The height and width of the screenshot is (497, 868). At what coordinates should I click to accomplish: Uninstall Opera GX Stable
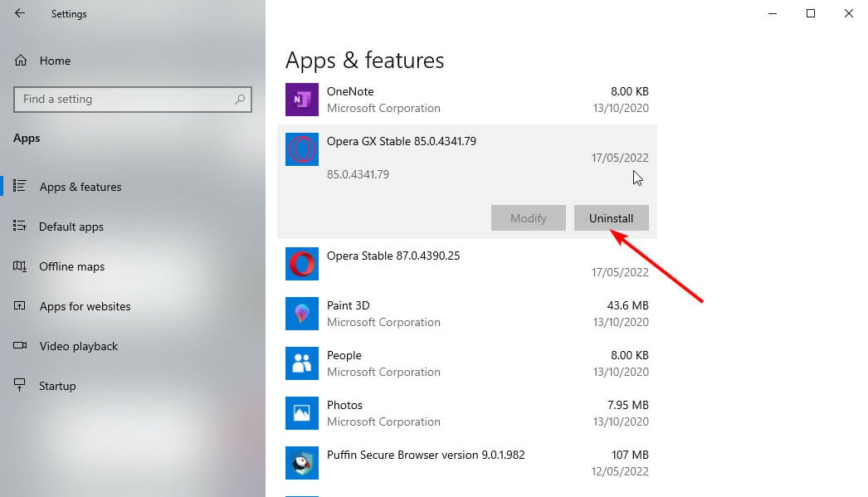(x=611, y=218)
